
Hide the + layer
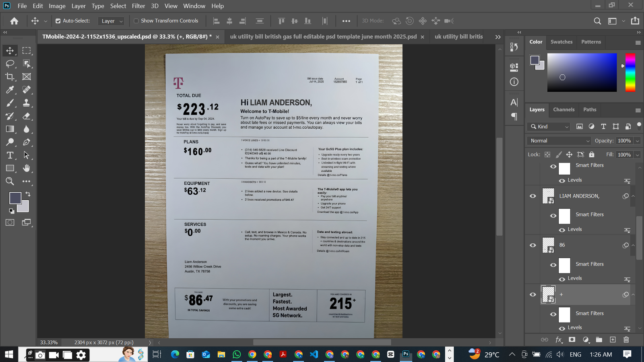tap(533, 294)
